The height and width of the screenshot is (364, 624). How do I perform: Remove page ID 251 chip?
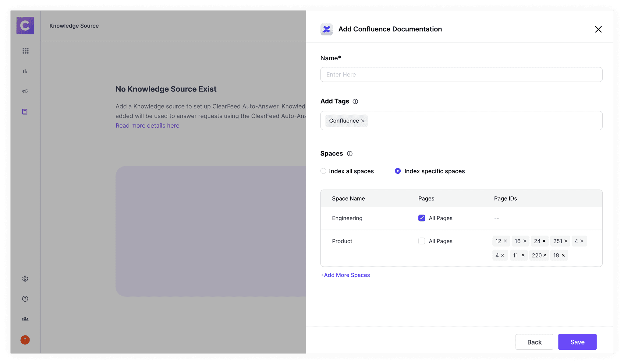tap(566, 241)
